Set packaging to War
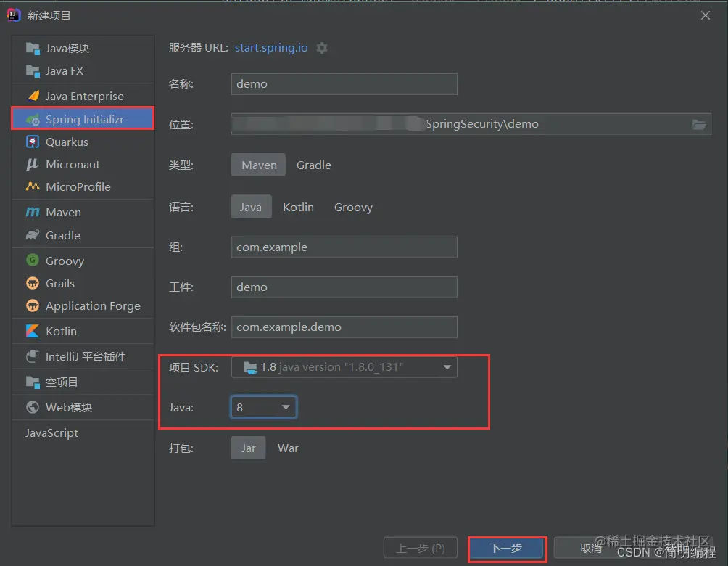728x566 pixels. click(288, 448)
